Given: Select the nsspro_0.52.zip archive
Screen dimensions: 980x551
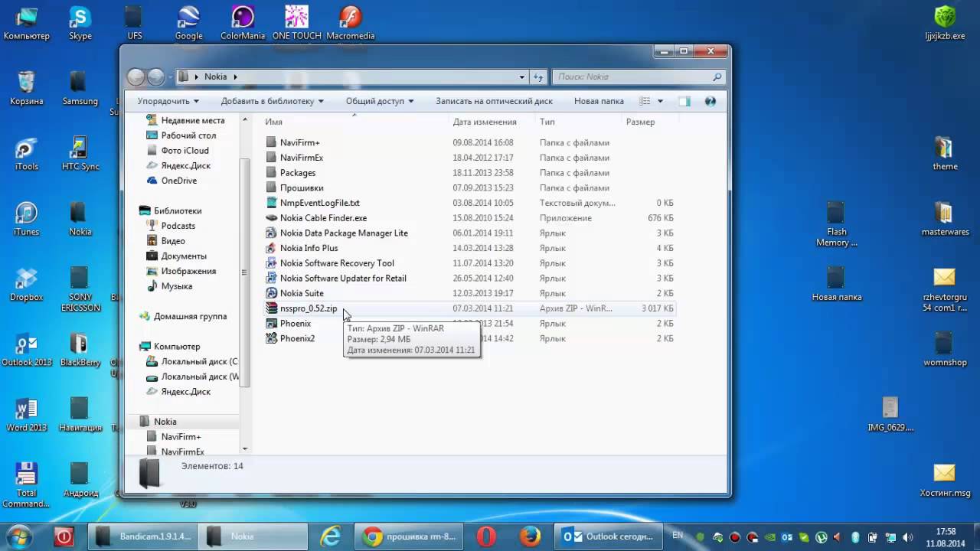Looking at the screenshot, I should pyautogui.click(x=308, y=308).
